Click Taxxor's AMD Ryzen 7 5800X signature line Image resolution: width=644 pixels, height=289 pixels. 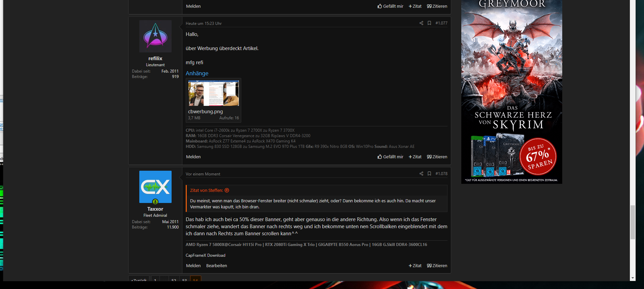click(306, 245)
